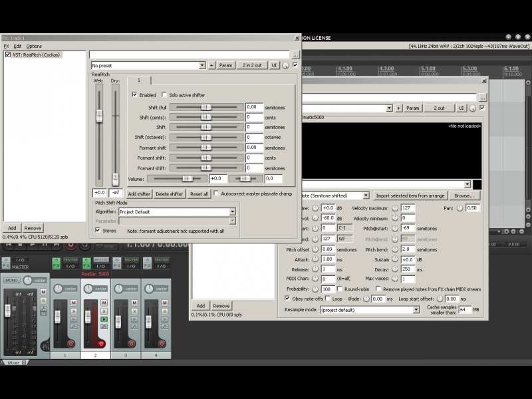Click Import selected item from arrange
This screenshot has height=399, width=532.
pyautogui.click(x=410, y=196)
